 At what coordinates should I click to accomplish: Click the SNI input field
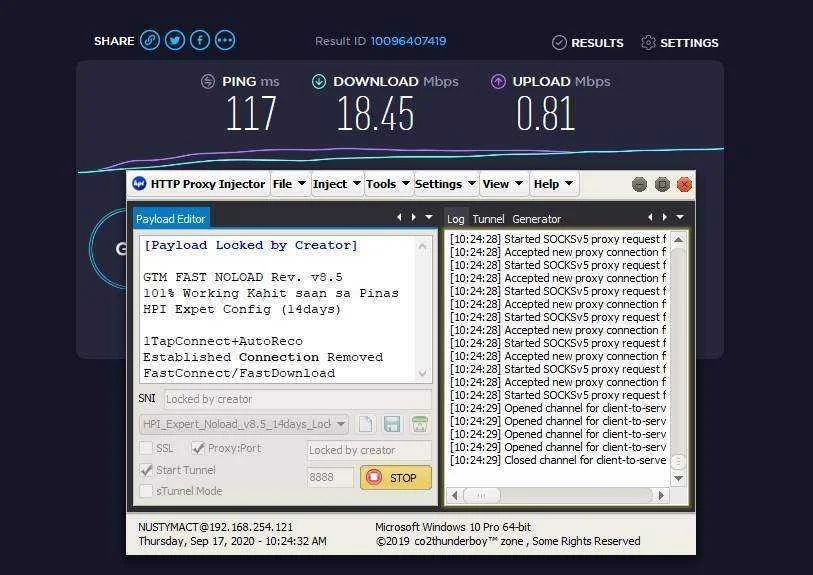point(298,399)
